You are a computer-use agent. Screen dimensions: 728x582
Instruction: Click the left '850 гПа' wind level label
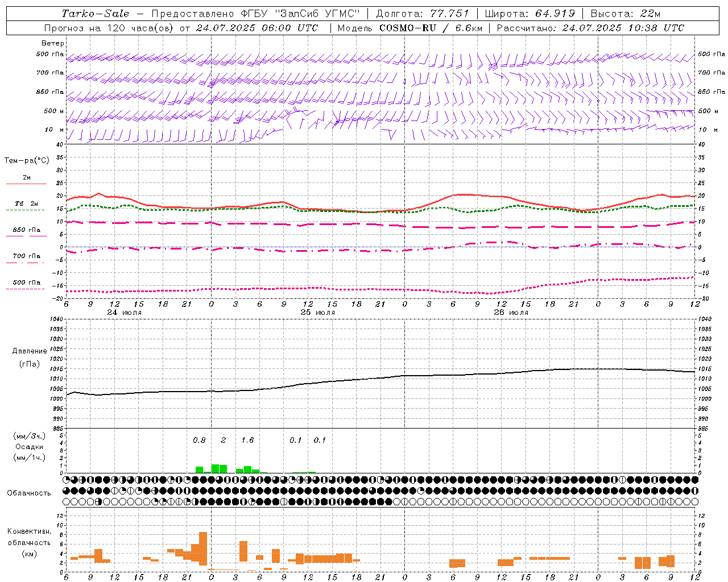tap(50, 92)
